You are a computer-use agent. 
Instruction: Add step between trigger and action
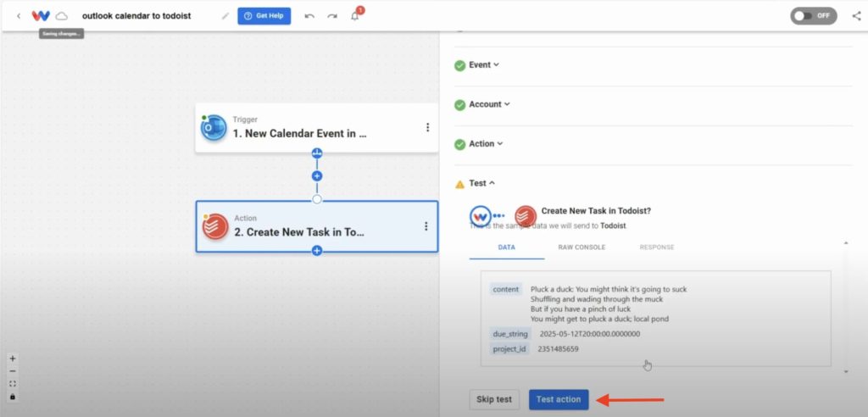(x=317, y=176)
